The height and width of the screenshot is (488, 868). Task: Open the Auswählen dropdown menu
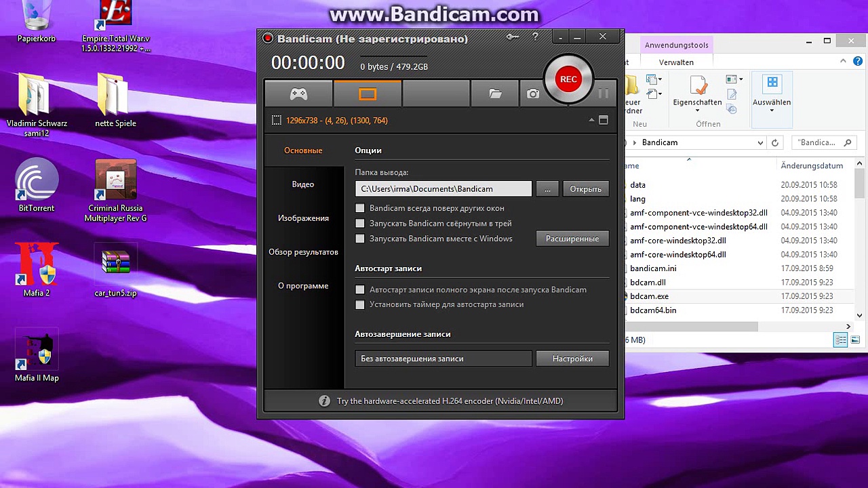pyautogui.click(x=772, y=110)
